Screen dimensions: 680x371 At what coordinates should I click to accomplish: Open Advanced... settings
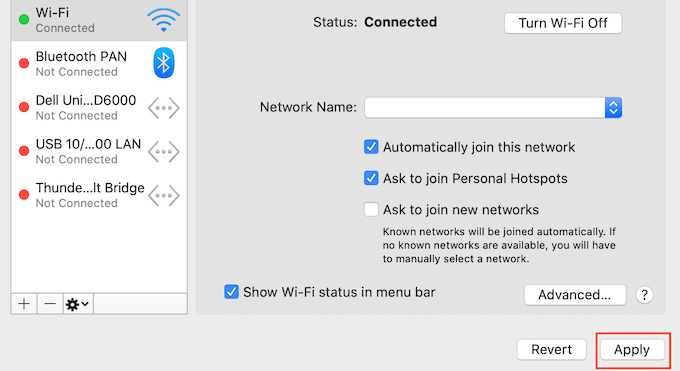click(x=575, y=295)
